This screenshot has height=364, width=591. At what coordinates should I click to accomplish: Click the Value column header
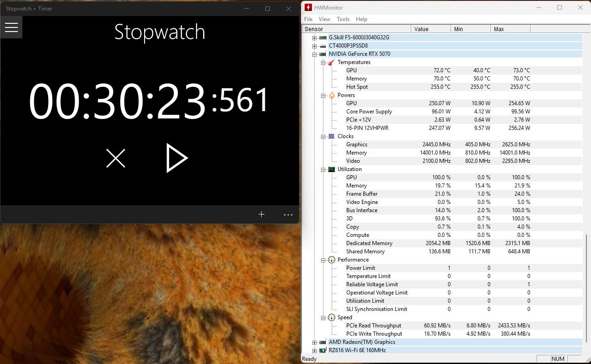[x=431, y=29]
